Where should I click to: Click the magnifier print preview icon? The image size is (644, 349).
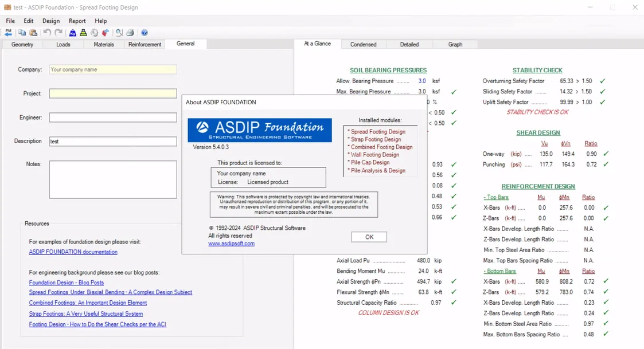(x=119, y=33)
